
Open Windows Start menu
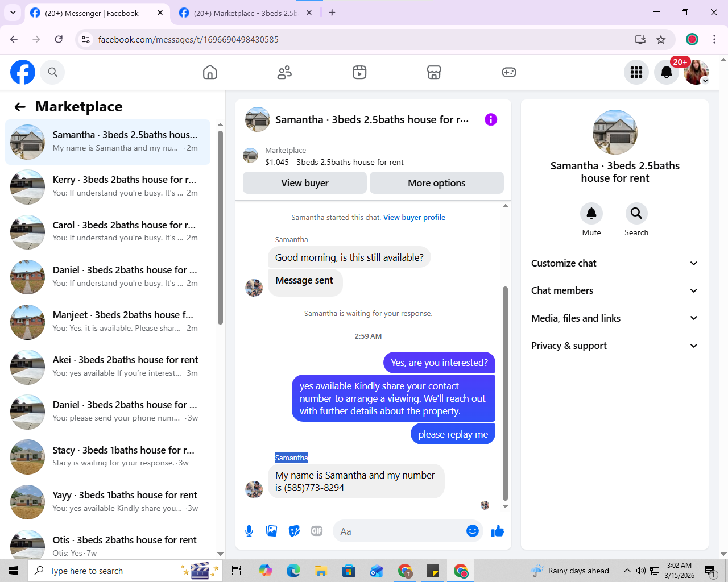14,571
